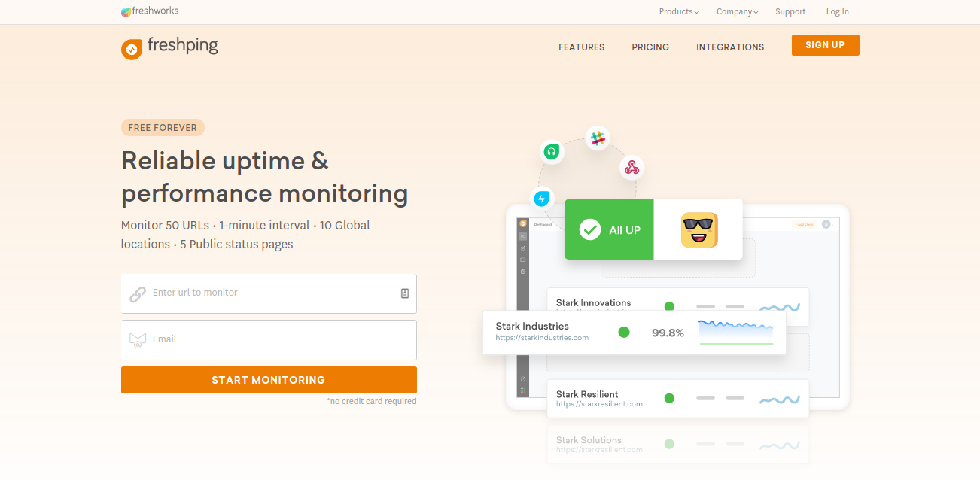980x480 pixels.
Task: Click the SIGN UP button
Action: click(x=825, y=45)
